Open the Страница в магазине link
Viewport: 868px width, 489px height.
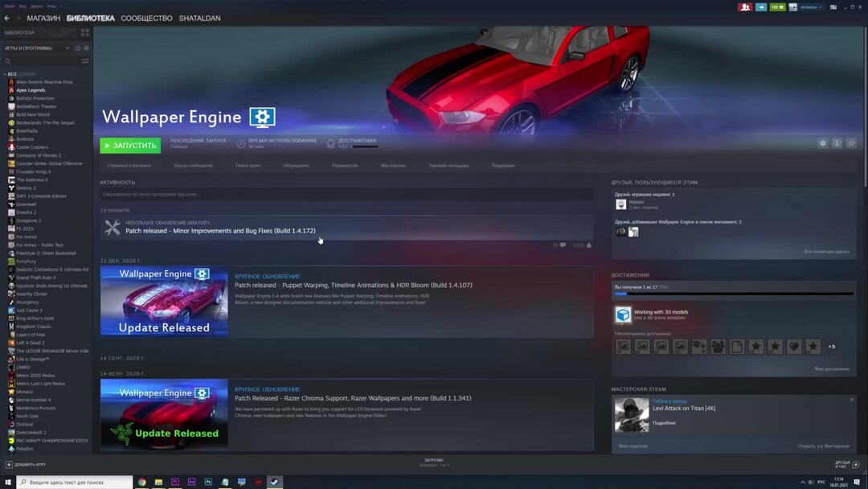[x=129, y=166]
